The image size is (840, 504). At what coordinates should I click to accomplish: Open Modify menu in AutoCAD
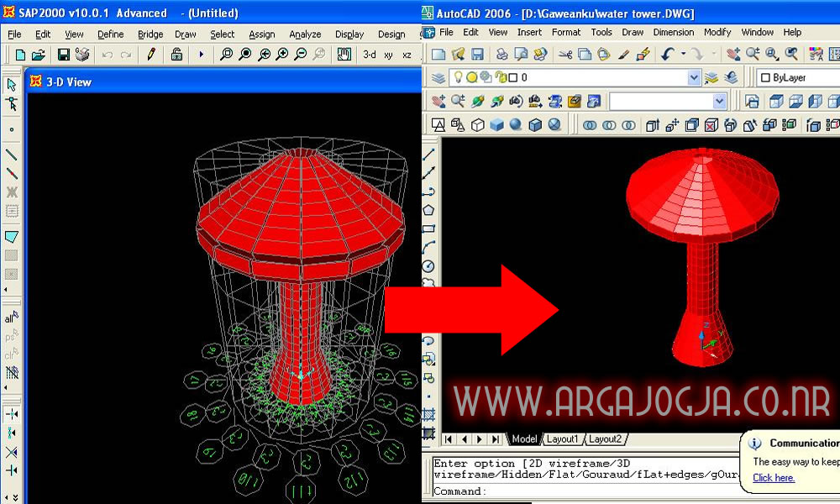[x=717, y=32]
